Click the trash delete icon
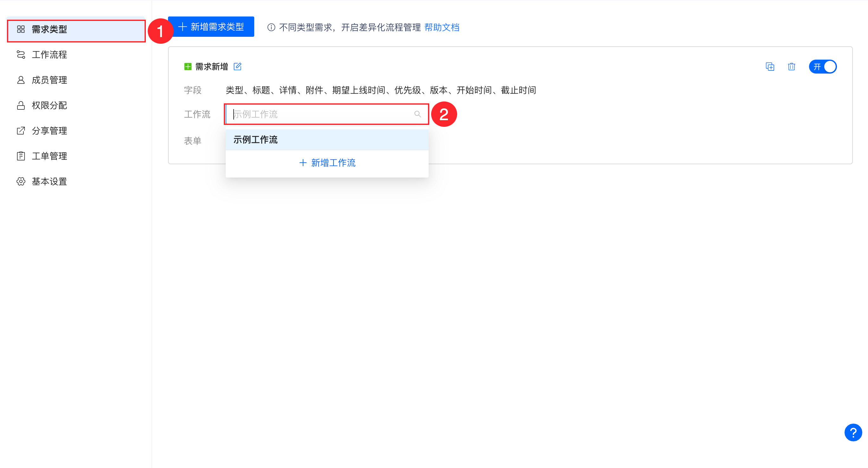 pyautogui.click(x=792, y=67)
